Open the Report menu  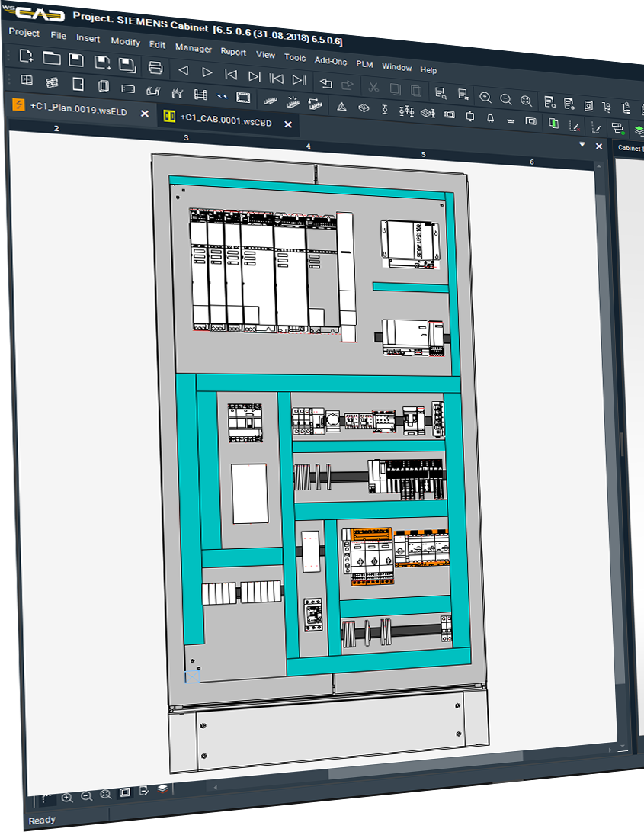233,51
